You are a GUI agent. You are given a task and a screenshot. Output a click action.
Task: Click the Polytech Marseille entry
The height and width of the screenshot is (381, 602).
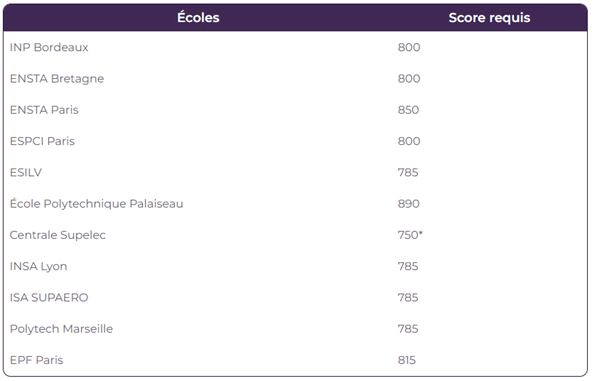(61, 329)
